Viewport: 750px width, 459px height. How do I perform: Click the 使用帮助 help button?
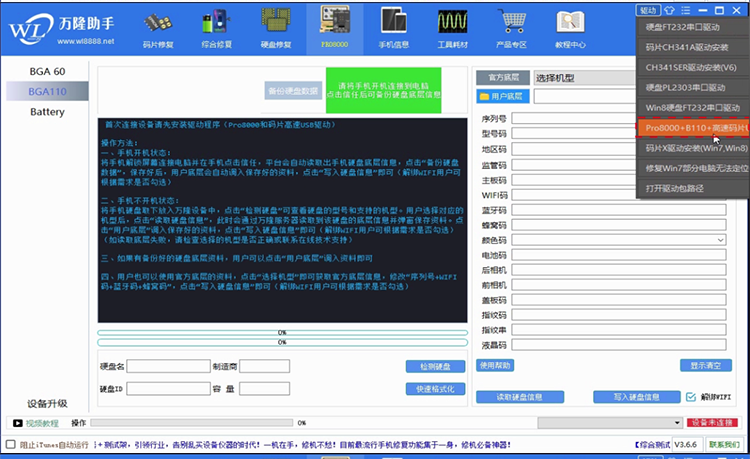click(495, 366)
